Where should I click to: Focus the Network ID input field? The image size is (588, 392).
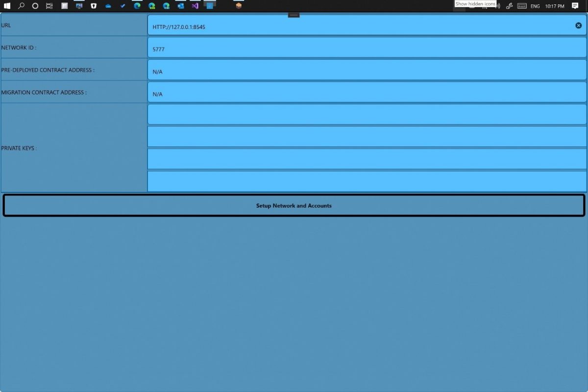tap(367, 48)
